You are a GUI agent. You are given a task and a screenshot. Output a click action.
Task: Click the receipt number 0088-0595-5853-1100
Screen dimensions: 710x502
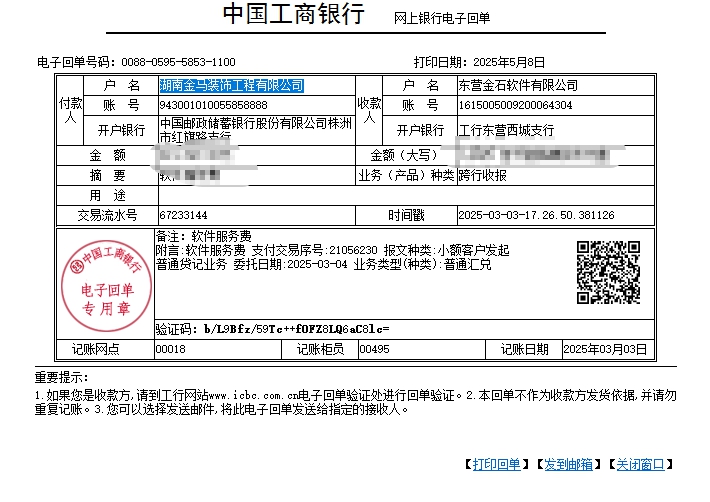178,62
